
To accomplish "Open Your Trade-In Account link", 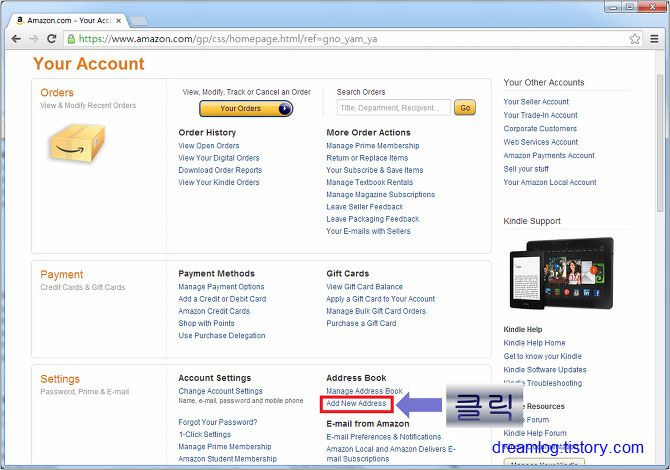I will [x=540, y=115].
